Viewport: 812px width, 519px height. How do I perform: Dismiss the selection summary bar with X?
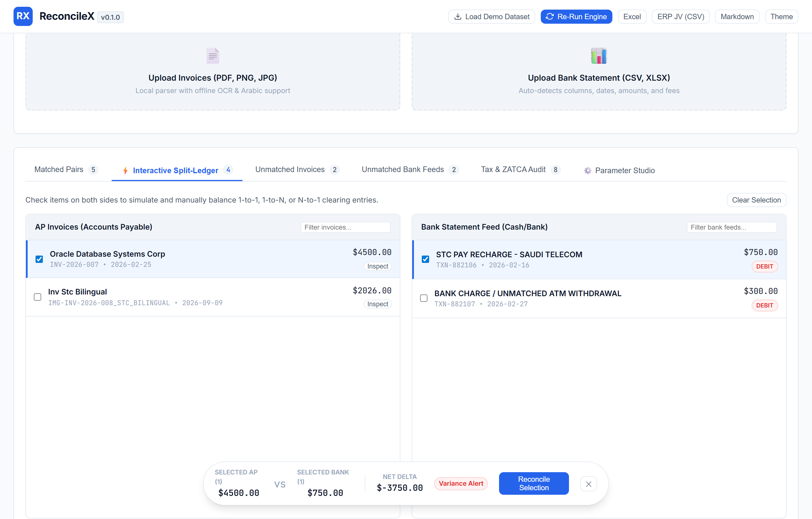[x=588, y=484]
